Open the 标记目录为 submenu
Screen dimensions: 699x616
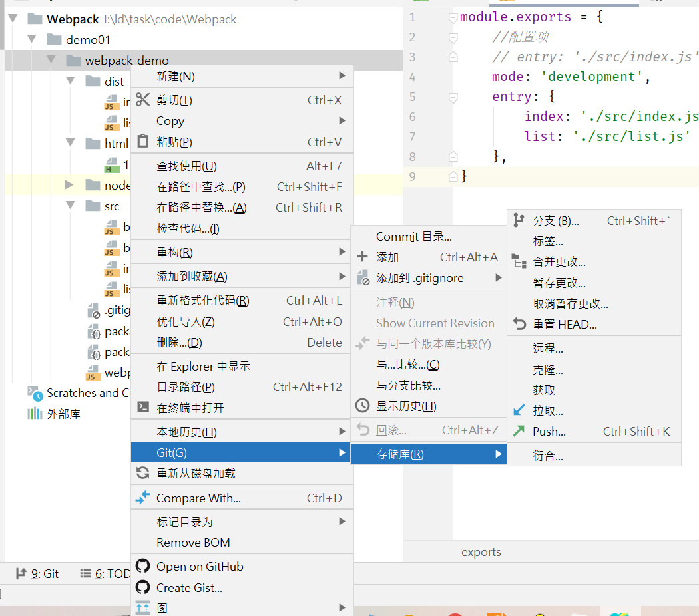[242, 521]
